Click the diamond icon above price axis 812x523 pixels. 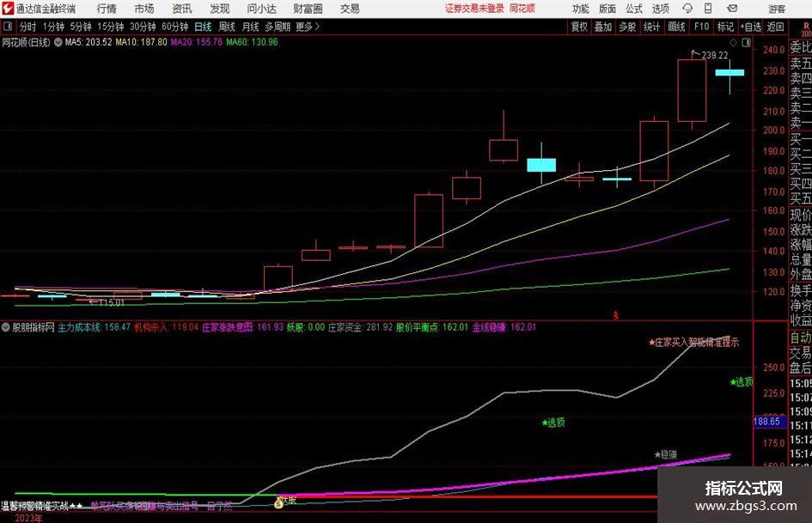[x=733, y=42]
